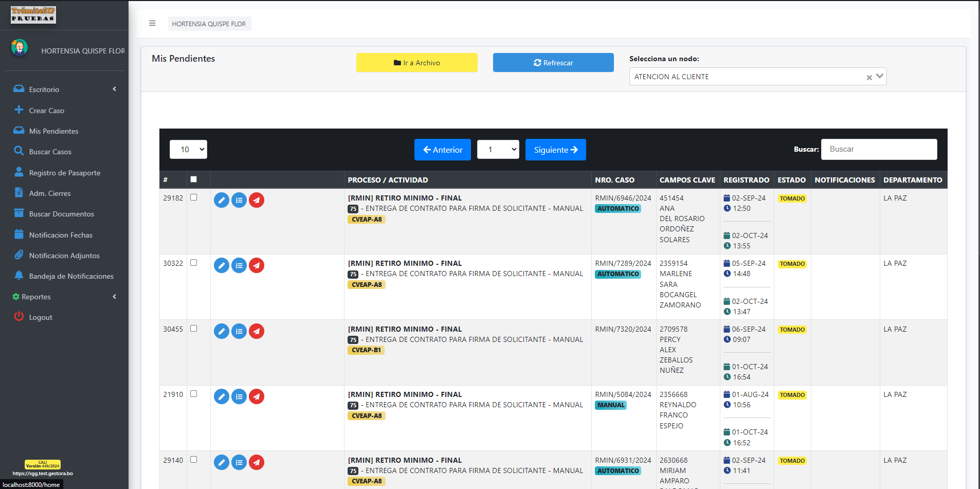This screenshot has width=980, height=489.
Task: Click the hamburger menu toggle icon
Action: pos(152,23)
